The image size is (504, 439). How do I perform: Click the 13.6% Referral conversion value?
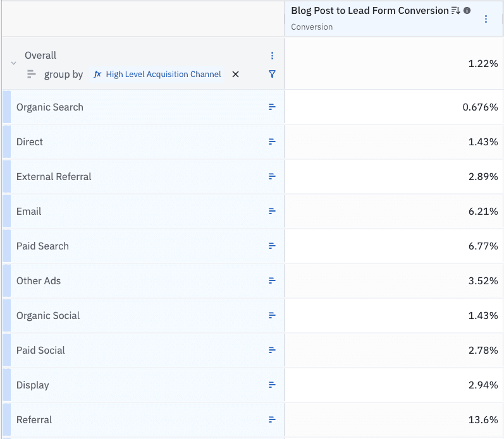485,420
